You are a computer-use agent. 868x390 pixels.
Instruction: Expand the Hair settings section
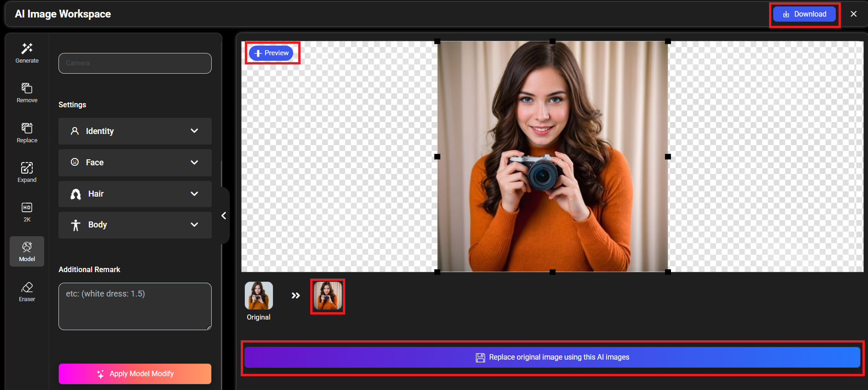pos(135,194)
